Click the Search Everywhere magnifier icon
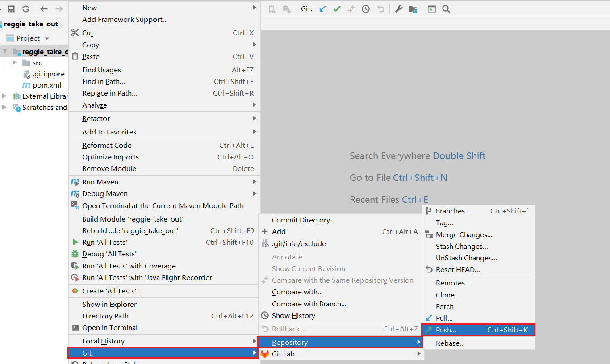Image resolution: width=610 pixels, height=364 pixels. [446, 9]
